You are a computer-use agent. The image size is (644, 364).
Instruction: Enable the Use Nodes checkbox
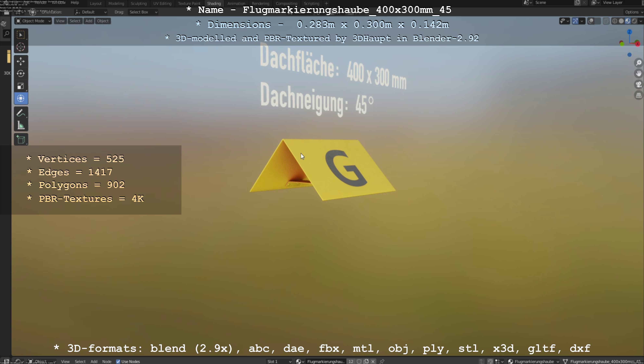point(118,361)
